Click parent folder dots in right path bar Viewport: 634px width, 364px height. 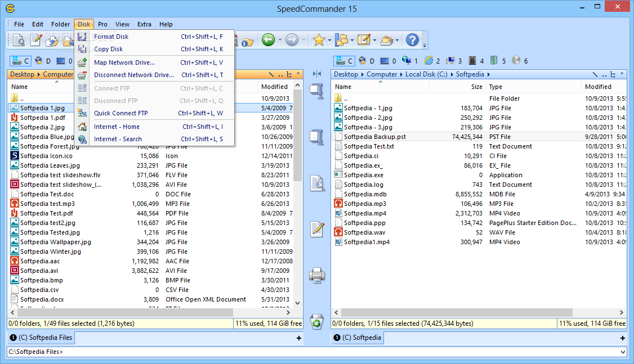[x=604, y=75]
